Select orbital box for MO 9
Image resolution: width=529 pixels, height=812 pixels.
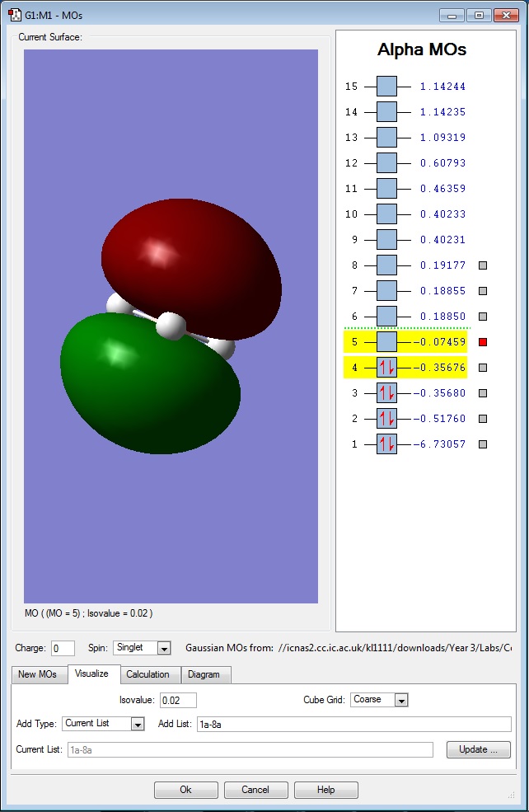pos(386,239)
